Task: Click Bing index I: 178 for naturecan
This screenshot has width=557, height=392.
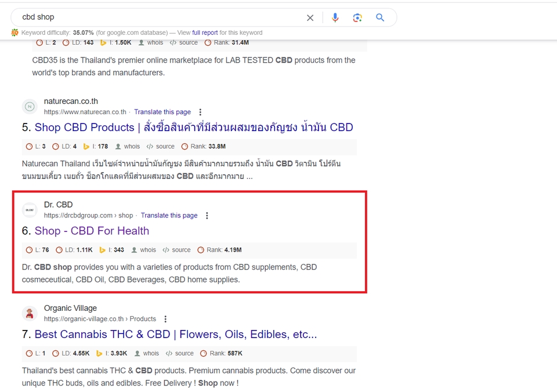Action: coord(96,146)
